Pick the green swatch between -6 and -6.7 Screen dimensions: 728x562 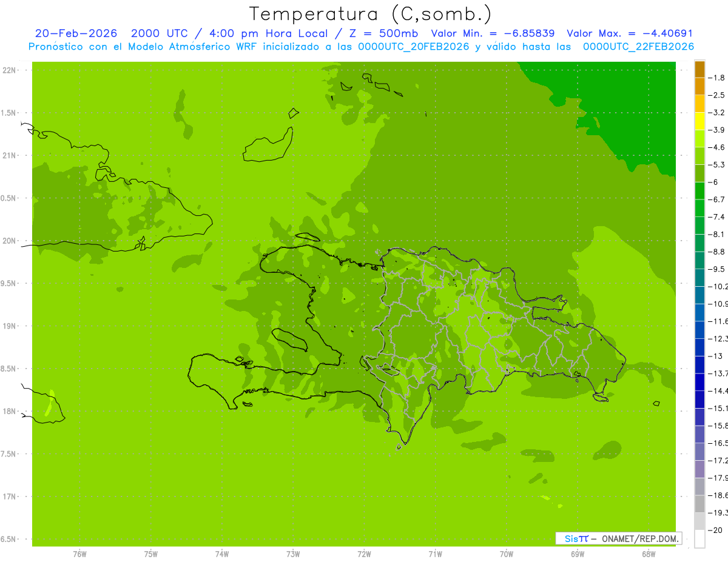coord(699,191)
